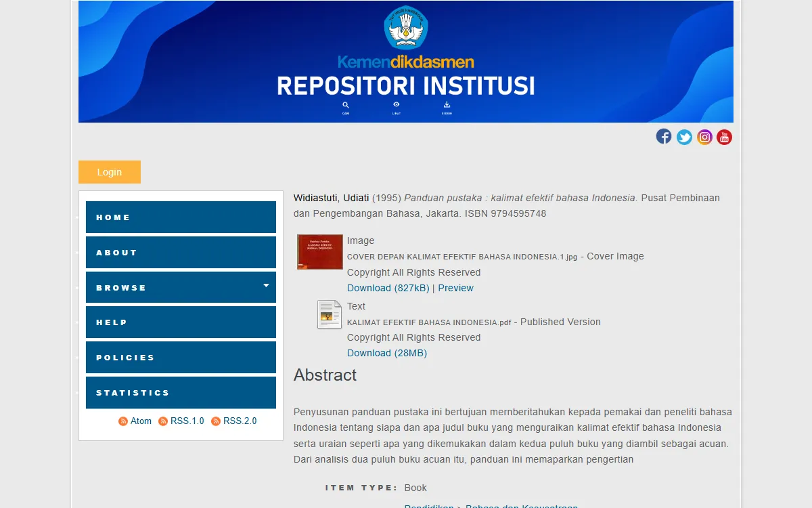Expand the BROWSE dropdown arrow
Screen dimensions: 812x508
(267, 285)
